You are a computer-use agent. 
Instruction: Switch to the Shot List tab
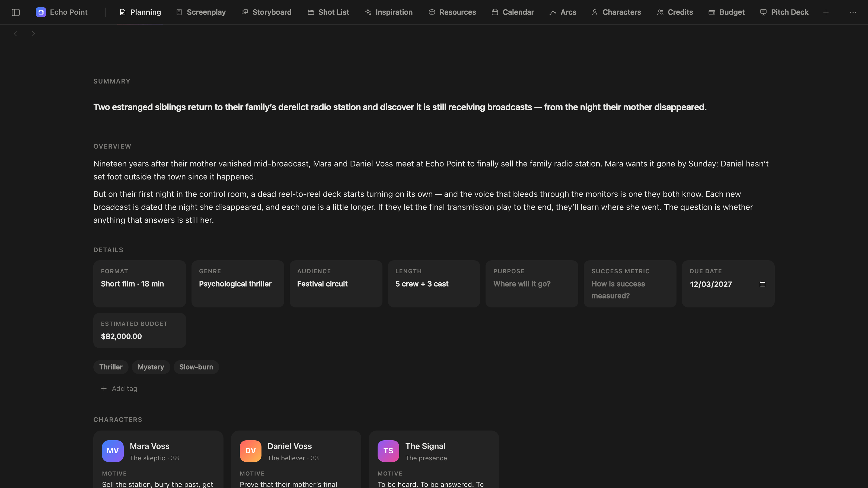pyautogui.click(x=328, y=12)
